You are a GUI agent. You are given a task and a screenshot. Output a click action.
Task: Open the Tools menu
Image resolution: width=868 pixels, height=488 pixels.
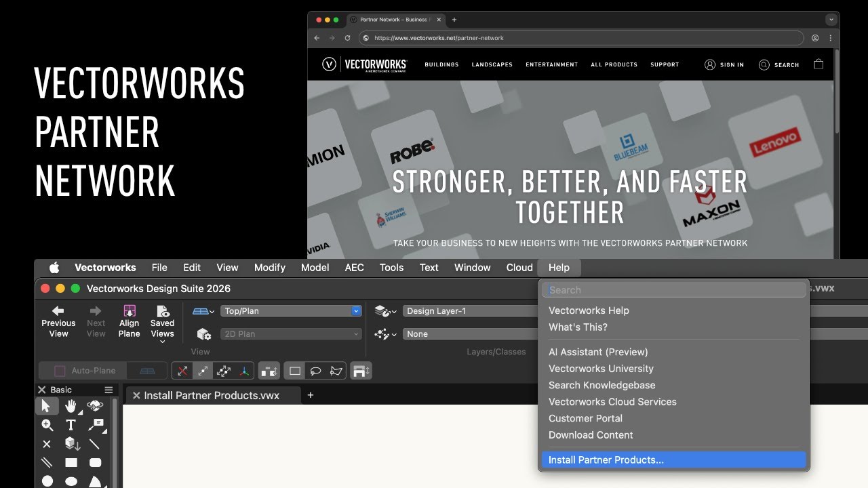pos(391,268)
